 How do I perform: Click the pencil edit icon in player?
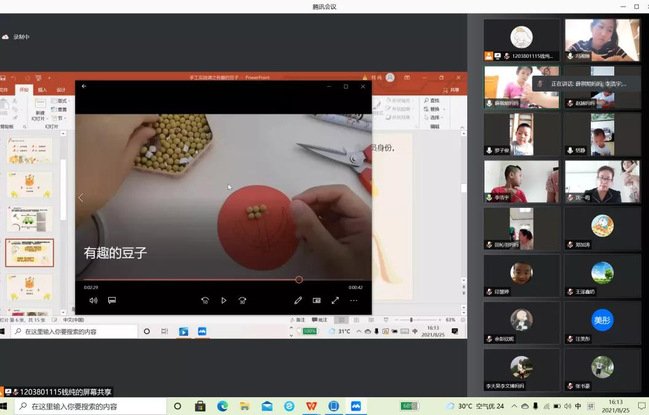(x=298, y=300)
